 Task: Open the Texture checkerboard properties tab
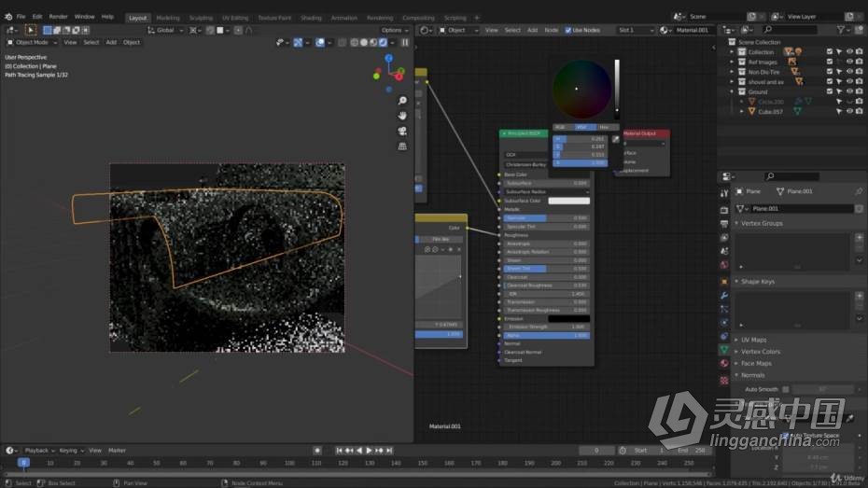pos(724,381)
